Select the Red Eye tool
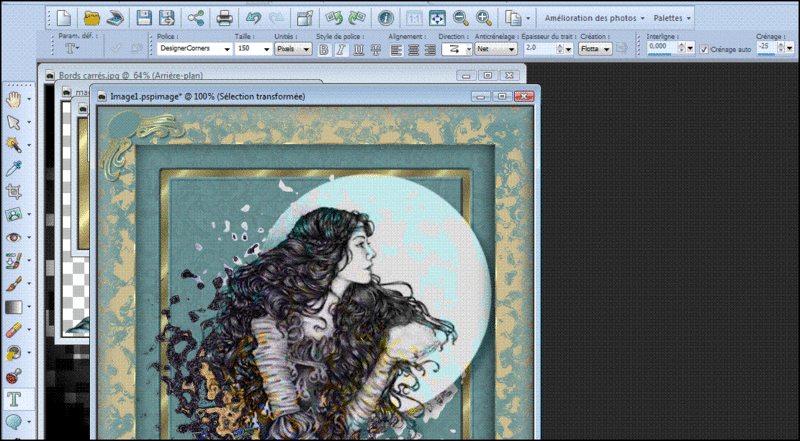 click(x=14, y=237)
